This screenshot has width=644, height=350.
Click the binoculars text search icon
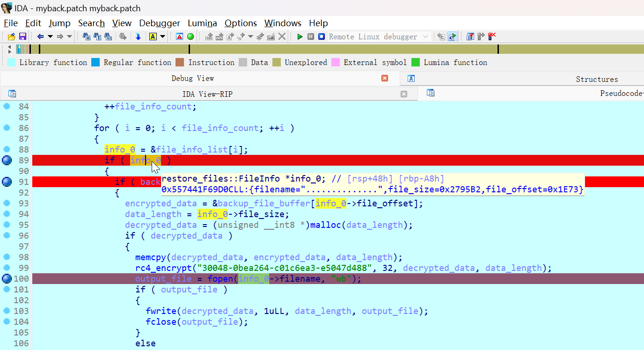coord(97,36)
